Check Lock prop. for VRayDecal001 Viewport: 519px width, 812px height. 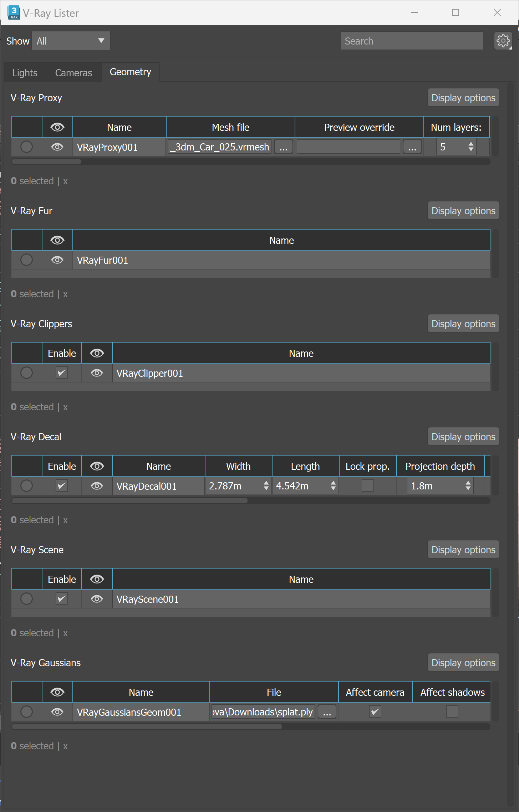tap(368, 486)
